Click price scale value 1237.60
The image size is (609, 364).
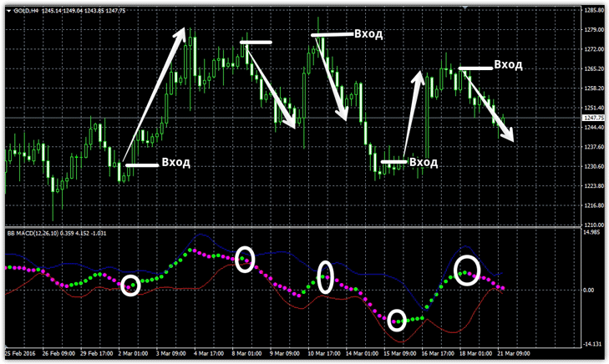(x=594, y=147)
